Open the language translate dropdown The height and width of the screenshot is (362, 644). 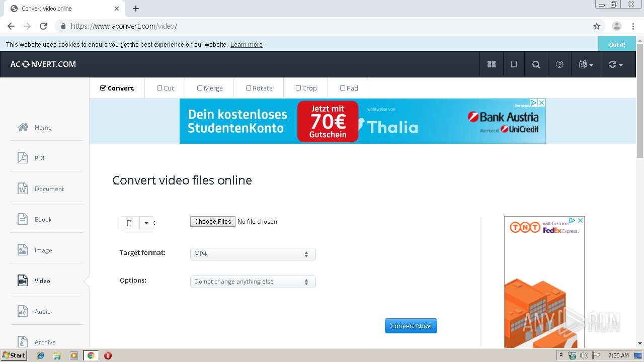pyautogui.click(x=586, y=64)
